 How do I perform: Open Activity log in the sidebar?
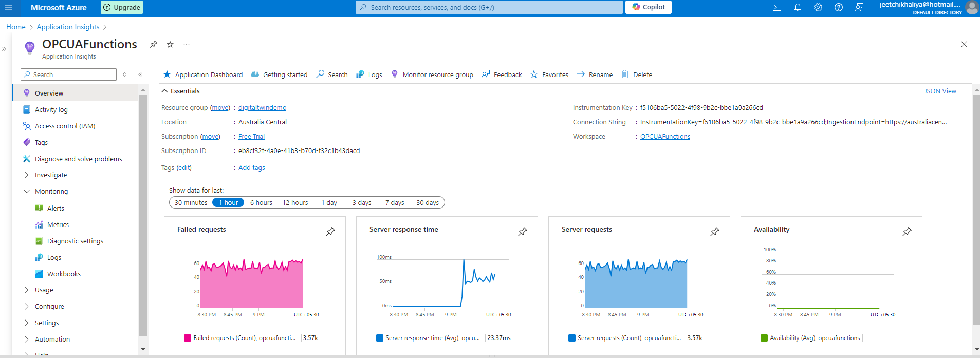(x=51, y=109)
